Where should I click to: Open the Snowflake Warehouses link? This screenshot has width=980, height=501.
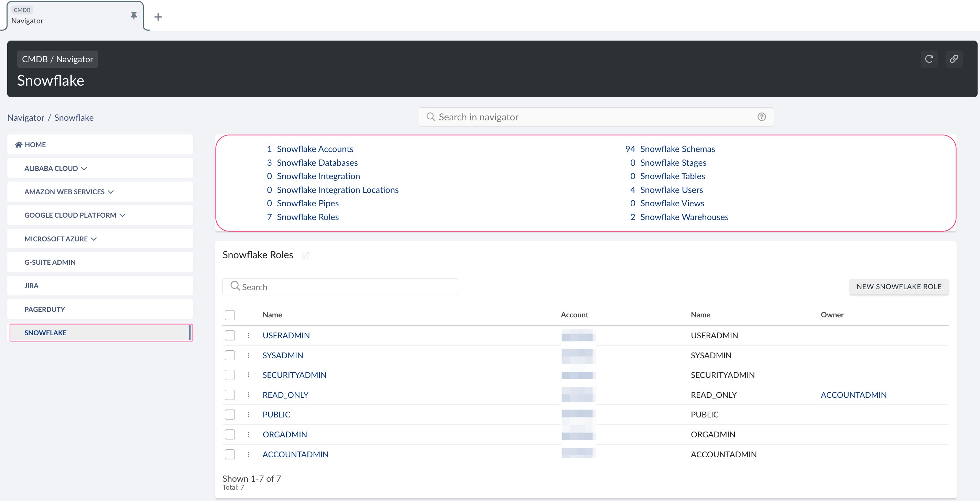pos(684,217)
